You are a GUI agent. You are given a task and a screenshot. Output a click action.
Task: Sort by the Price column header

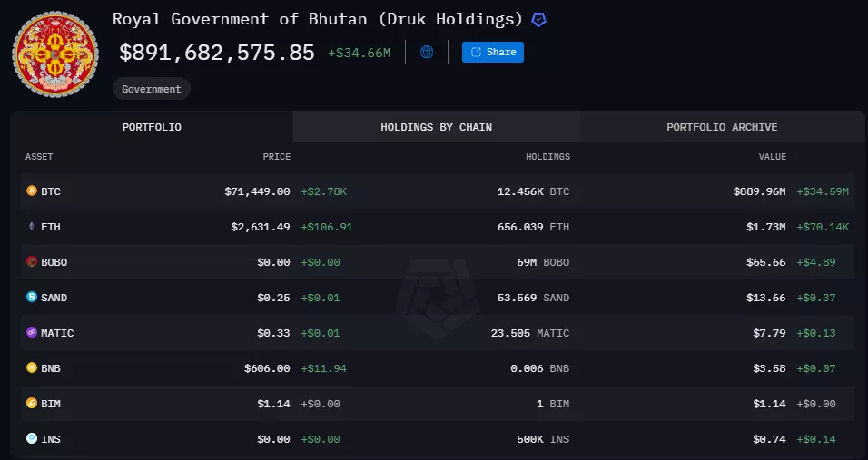pyautogui.click(x=277, y=157)
